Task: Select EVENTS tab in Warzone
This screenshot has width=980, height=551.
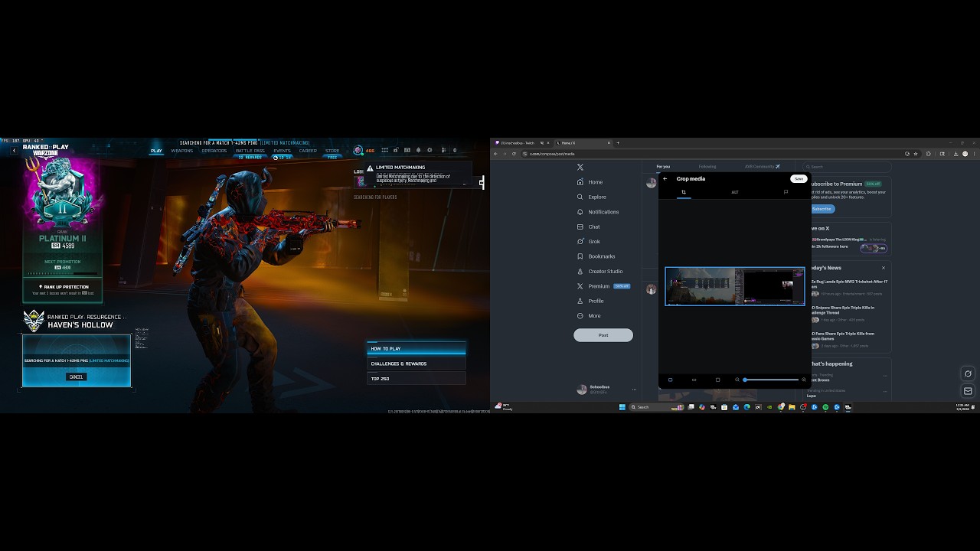Action: point(282,151)
